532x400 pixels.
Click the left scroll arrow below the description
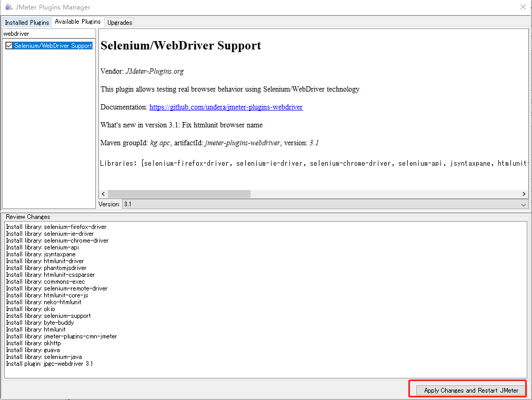tap(103, 194)
